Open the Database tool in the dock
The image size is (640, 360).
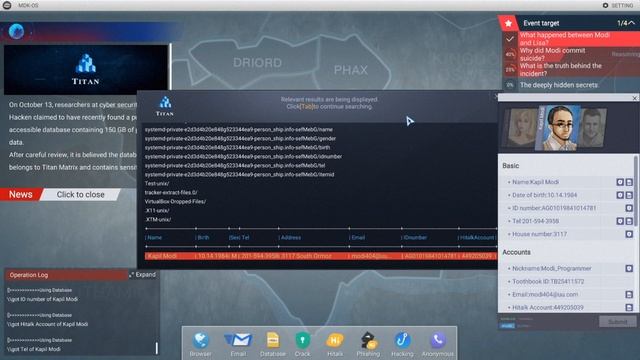[273, 344]
